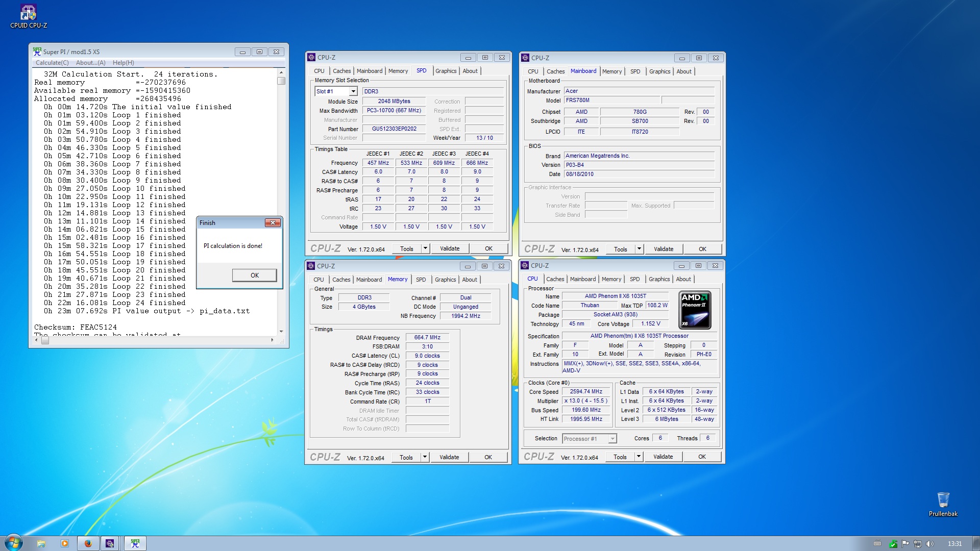This screenshot has height=551, width=980.
Task: Click the DRAM Frequency value 664.7 MHz
Action: click(x=427, y=338)
